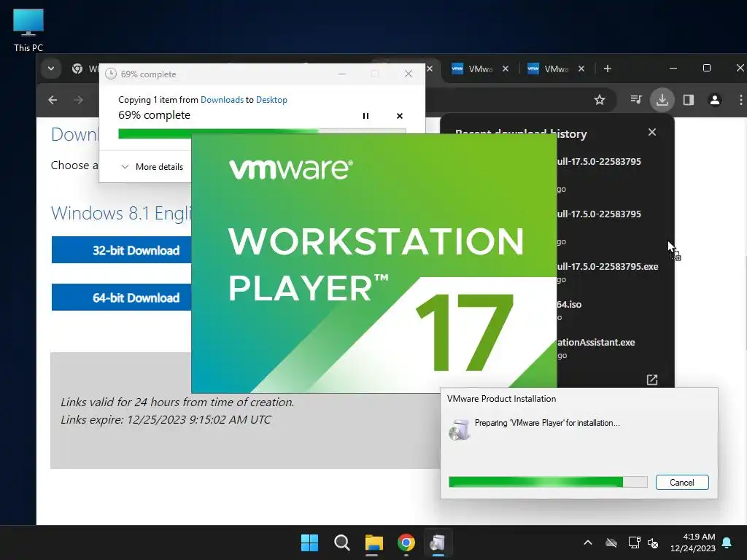Viewport: 747px width, 560px height.
Task: Cancel VMware Product Installation
Action: click(682, 483)
